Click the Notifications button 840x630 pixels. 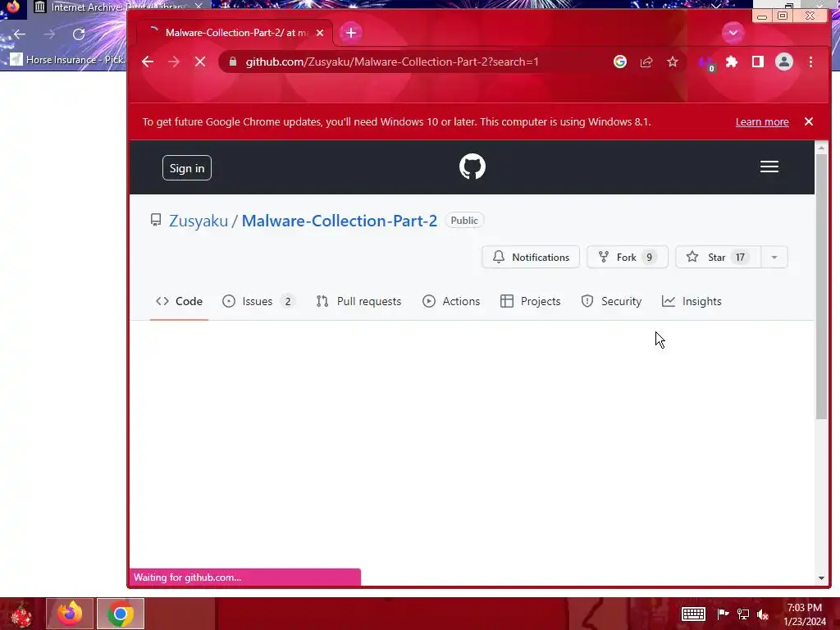(531, 257)
